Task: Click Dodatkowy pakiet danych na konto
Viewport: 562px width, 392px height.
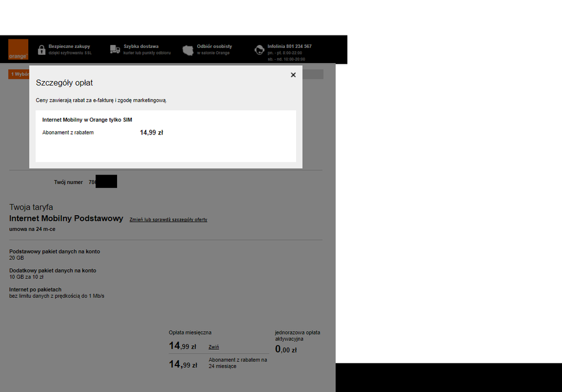Action: click(x=53, y=270)
